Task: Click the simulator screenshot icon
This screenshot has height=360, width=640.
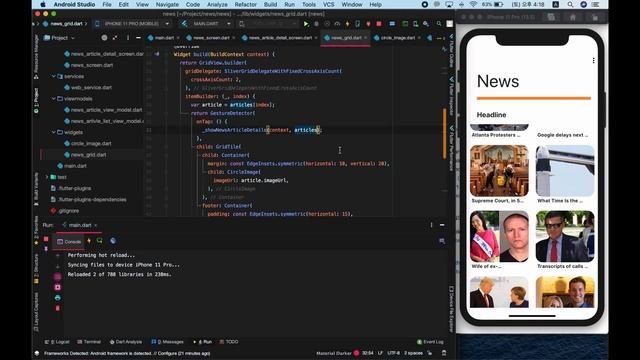Action: (x=551, y=17)
